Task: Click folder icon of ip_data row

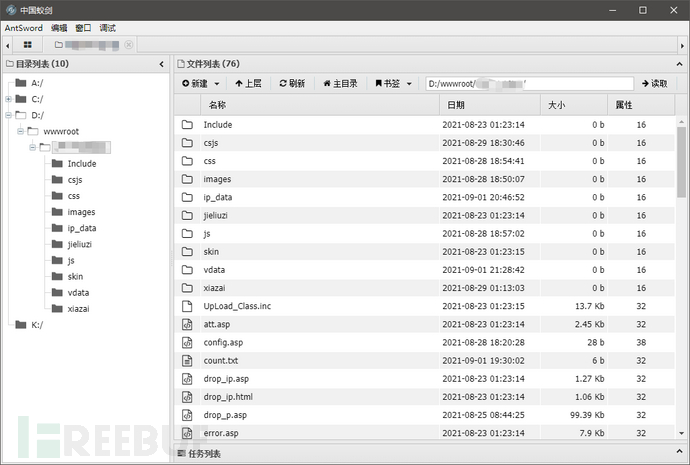Action: point(187,197)
